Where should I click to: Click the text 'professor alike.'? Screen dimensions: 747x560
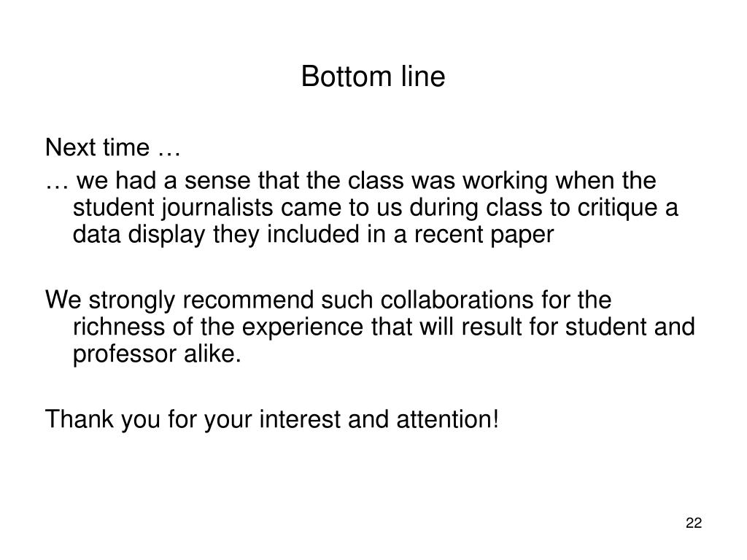[x=157, y=354]
